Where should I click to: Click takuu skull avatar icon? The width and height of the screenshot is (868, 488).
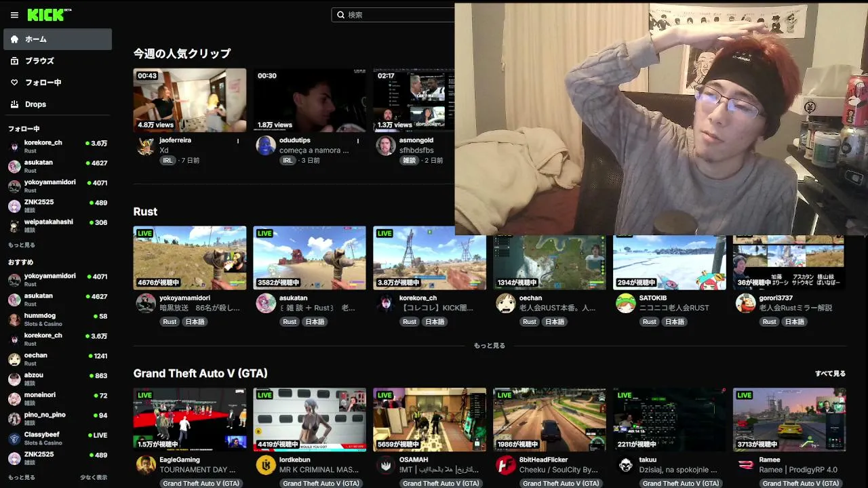click(x=625, y=465)
